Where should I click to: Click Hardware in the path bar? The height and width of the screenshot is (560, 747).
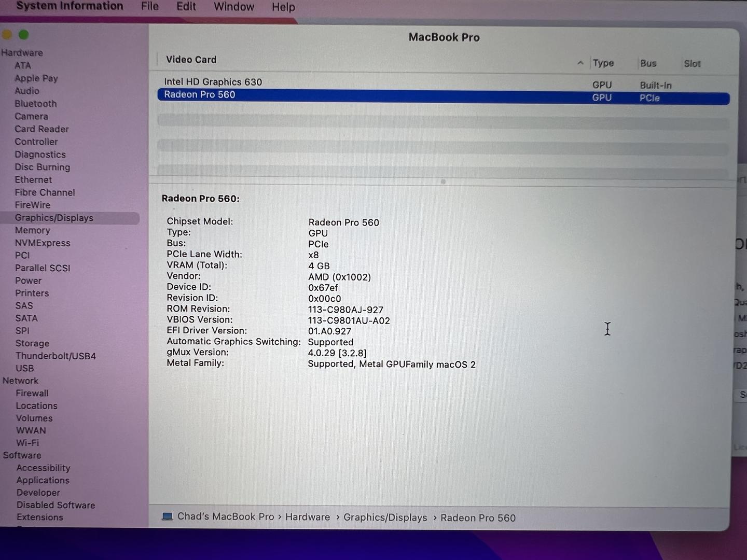pyautogui.click(x=308, y=517)
